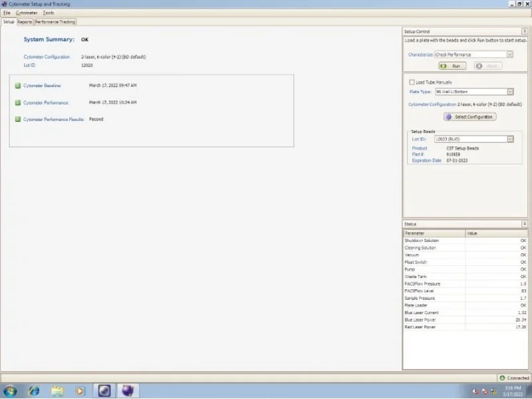
Task: Switch to the Performance Tracking tab
Action: (55, 22)
